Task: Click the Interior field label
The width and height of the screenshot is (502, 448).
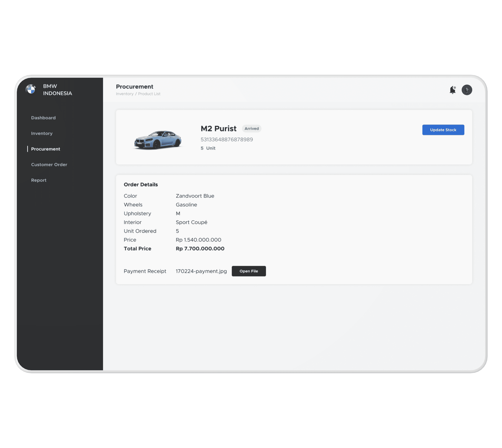Action: [x=133, y=222]
